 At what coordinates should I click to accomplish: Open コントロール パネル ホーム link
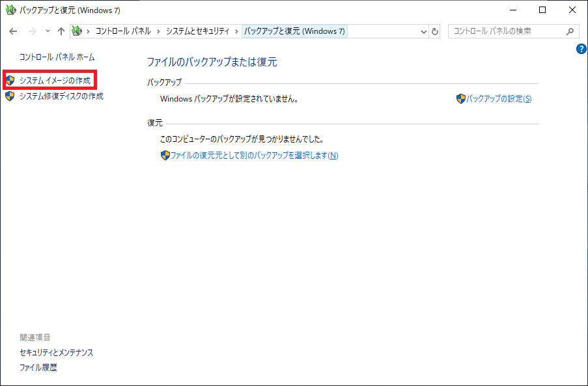[x=57, y=57]
